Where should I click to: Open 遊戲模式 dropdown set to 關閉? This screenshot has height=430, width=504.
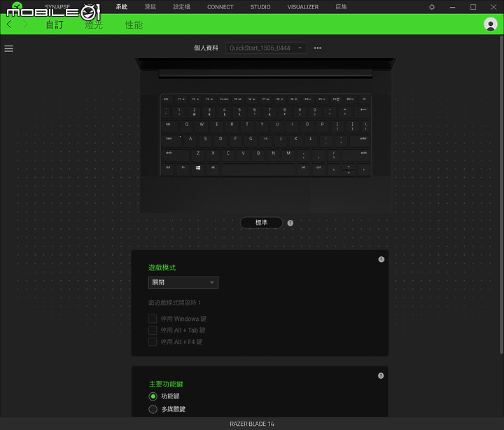click(x=183, y=282)
